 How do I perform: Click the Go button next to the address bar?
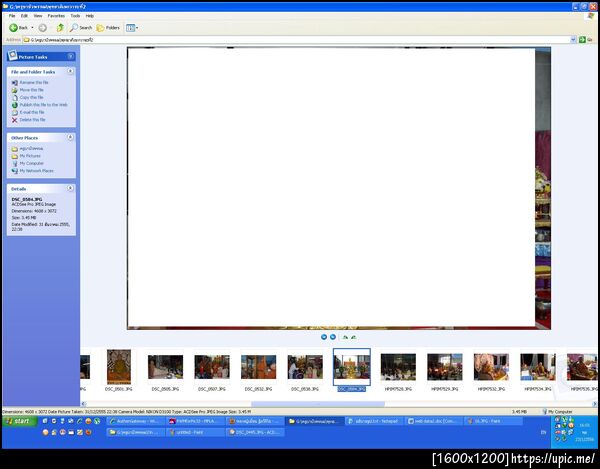(585, 40)
